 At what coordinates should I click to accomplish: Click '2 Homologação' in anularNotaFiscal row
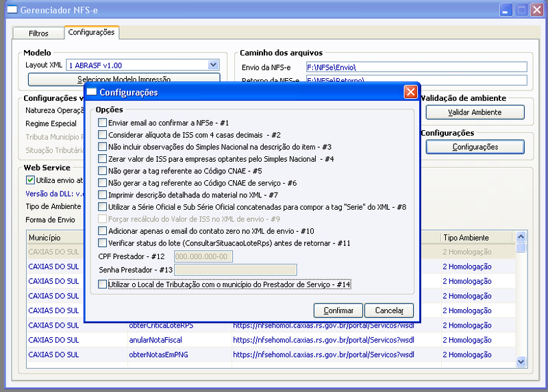pos(467,340)
